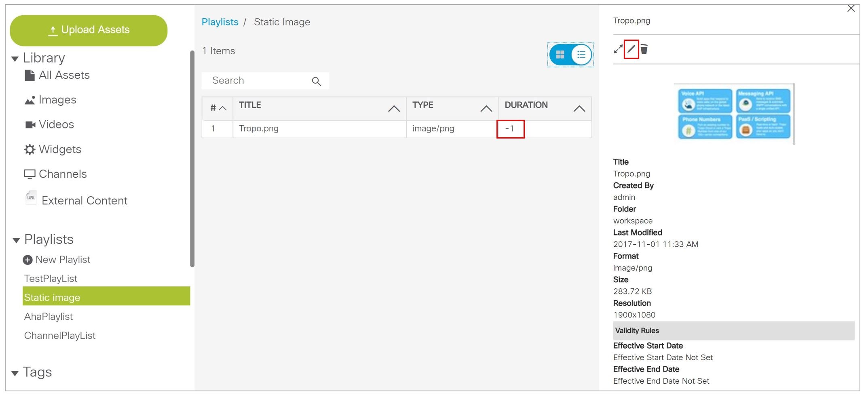Click the Upload Assets button

click(88, 29)
